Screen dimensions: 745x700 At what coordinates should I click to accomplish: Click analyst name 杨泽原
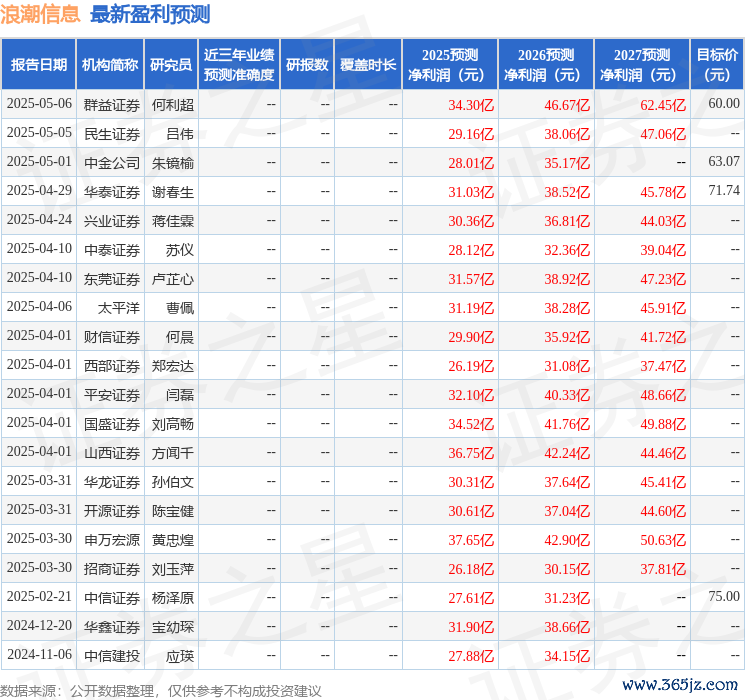[x=173, y=598]
